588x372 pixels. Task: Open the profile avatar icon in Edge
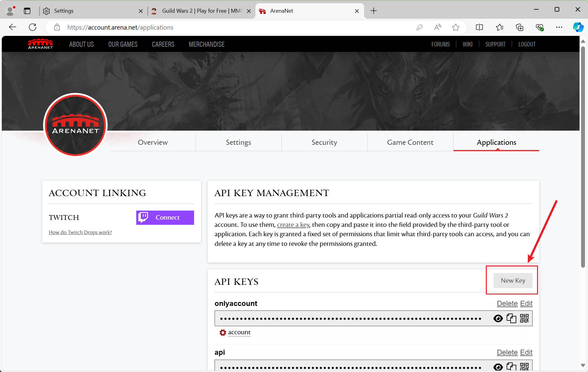11,11
